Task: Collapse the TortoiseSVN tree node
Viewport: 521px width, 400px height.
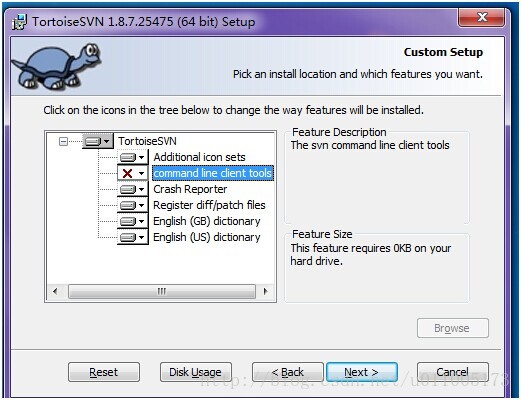Action: click(x=63, y=141)
